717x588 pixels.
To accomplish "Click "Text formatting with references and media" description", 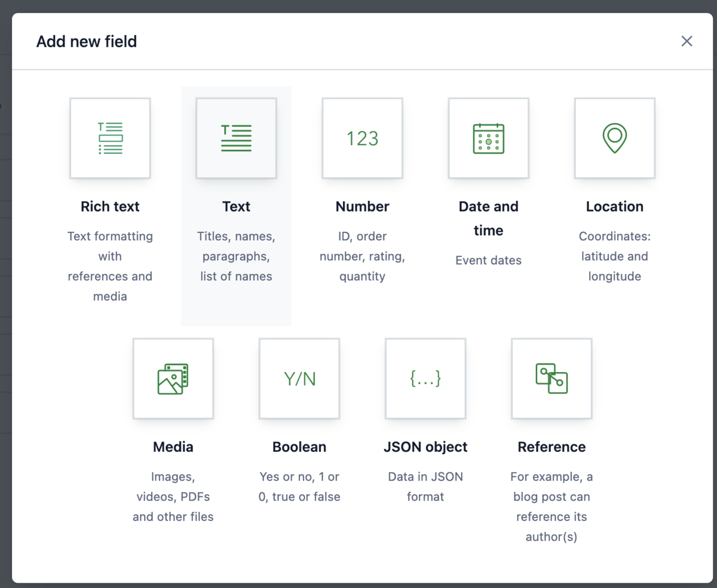I will tap(110, 267).
